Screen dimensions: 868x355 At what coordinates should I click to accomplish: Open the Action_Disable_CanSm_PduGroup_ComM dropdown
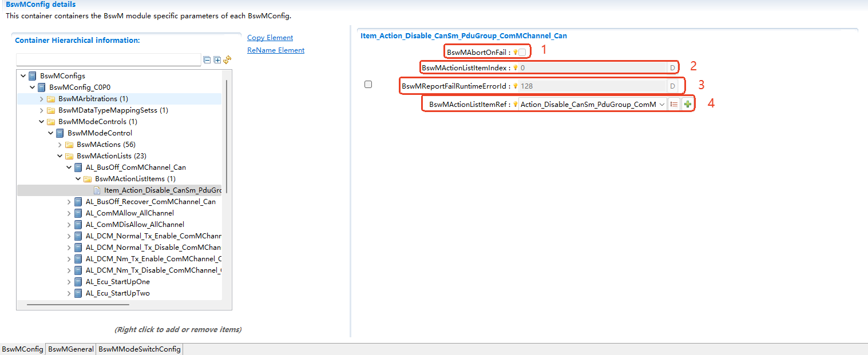coord(661,103)
